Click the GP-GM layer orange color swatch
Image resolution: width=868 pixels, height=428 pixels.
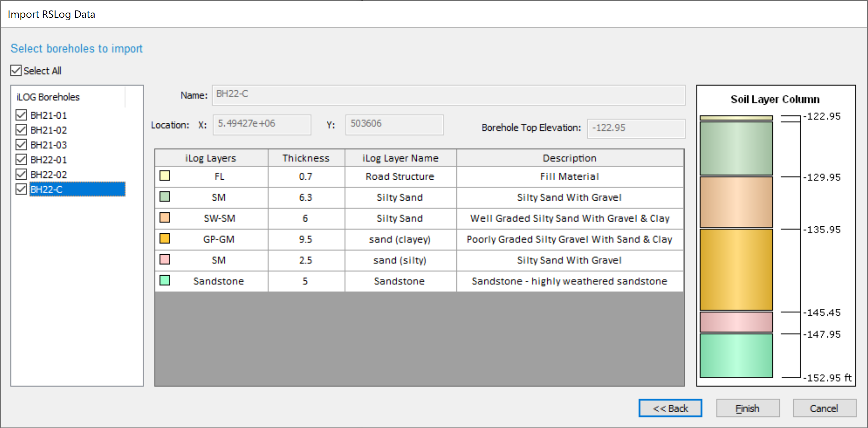[165, 238]
